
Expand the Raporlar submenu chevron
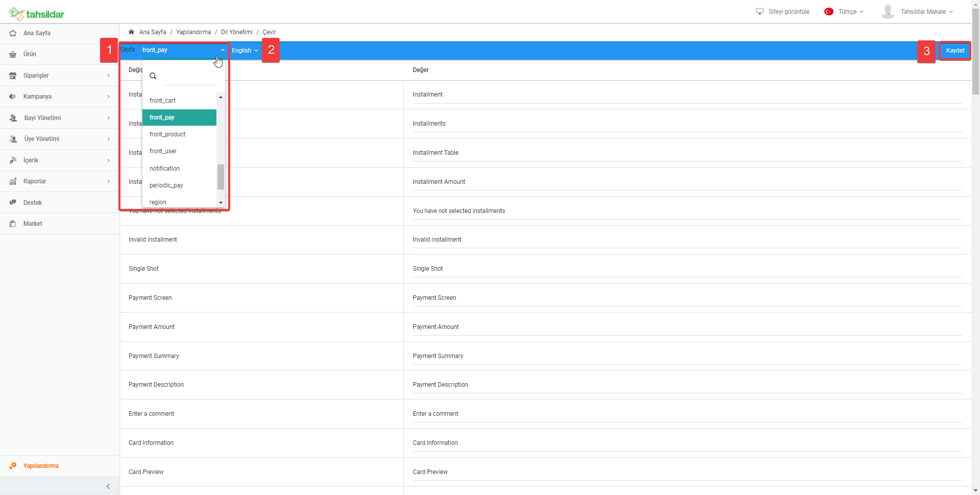tap(108, 181)
